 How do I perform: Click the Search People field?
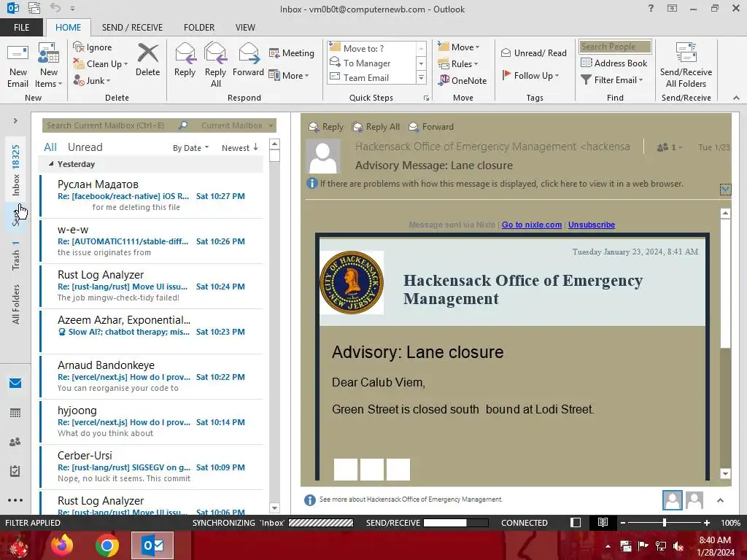coord(615,47)
